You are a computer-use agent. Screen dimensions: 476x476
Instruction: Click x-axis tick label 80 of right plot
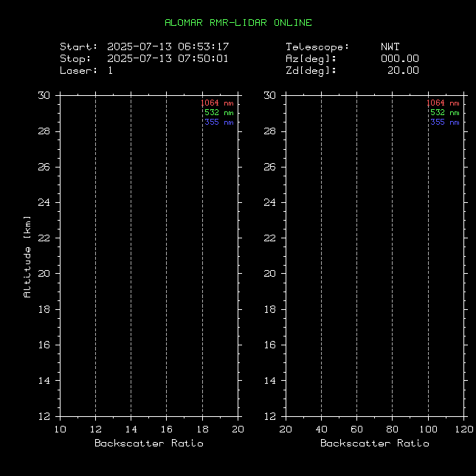point(392,430)
